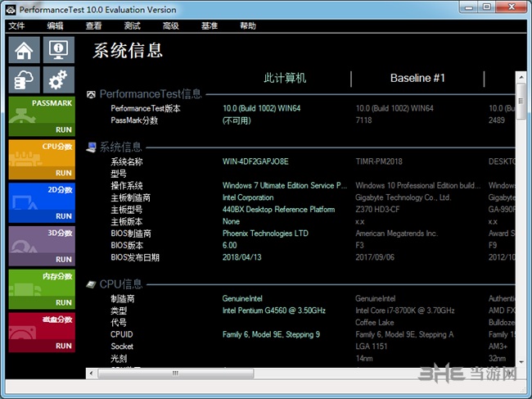532x399 pixels.
Task: Select the BIOS版本 6.00 value
Action: pos(230,245)
